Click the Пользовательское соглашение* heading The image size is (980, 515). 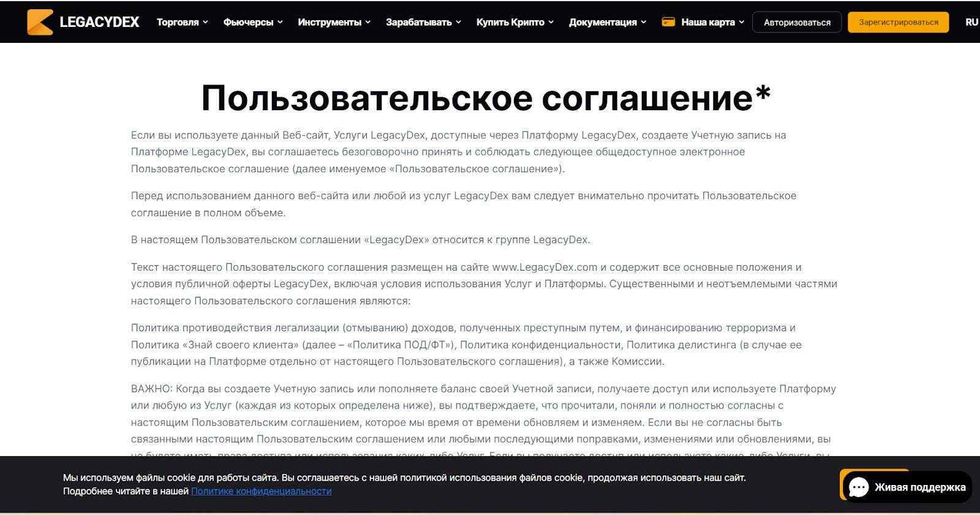click(486, 98)
